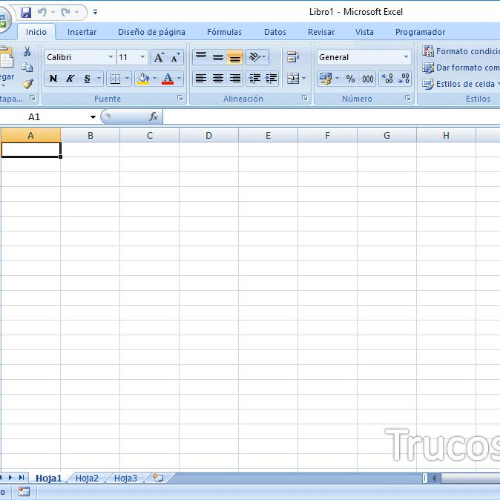Image resolution: width=500 pixels, height=500 pixels.
Task: Open the General number format dropdown
Action: tap(406, 57)
